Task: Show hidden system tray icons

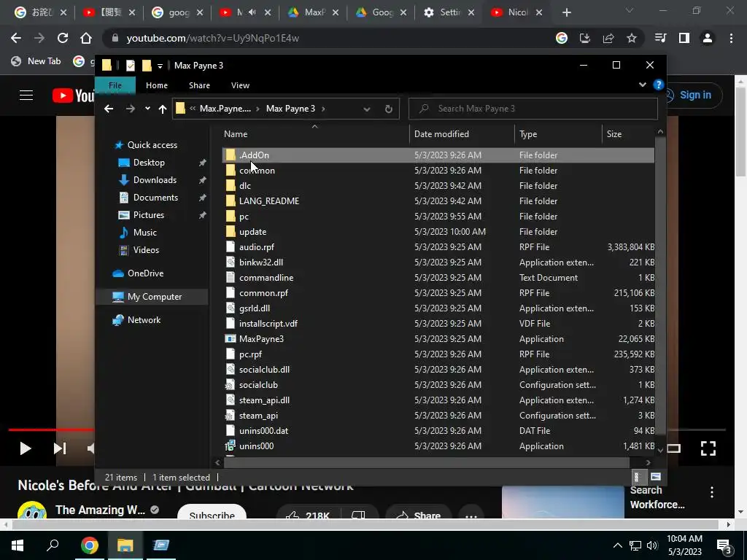Action: (x=617, y=545)
